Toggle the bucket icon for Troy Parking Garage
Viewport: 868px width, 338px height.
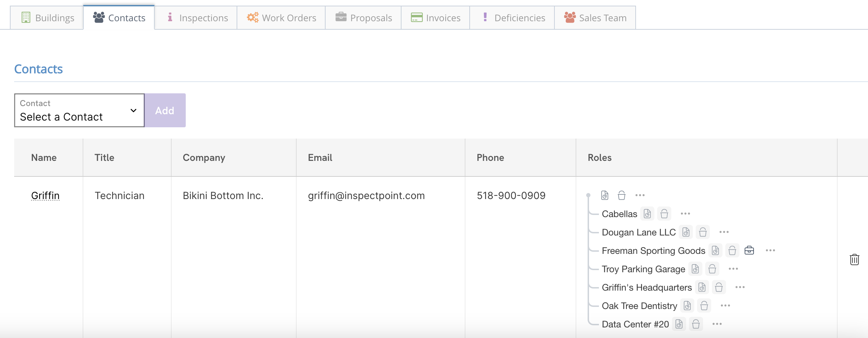point(712,269)
